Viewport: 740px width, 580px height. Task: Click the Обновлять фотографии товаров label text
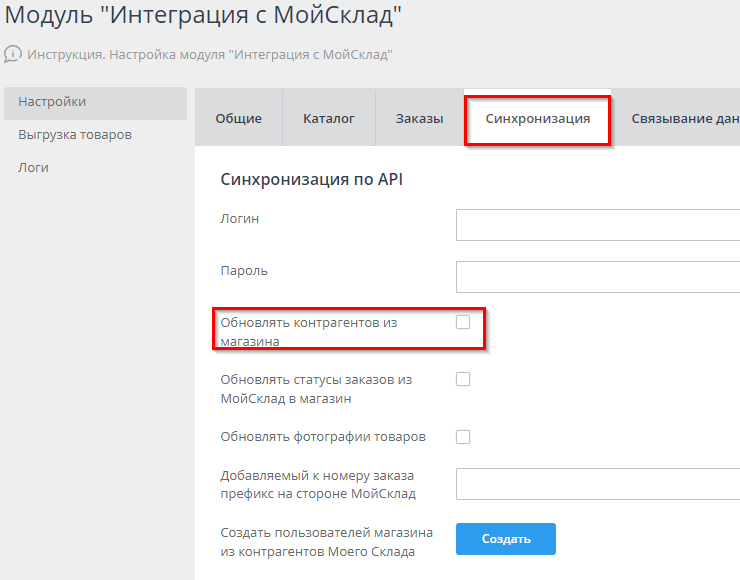[x=323, y=437]
